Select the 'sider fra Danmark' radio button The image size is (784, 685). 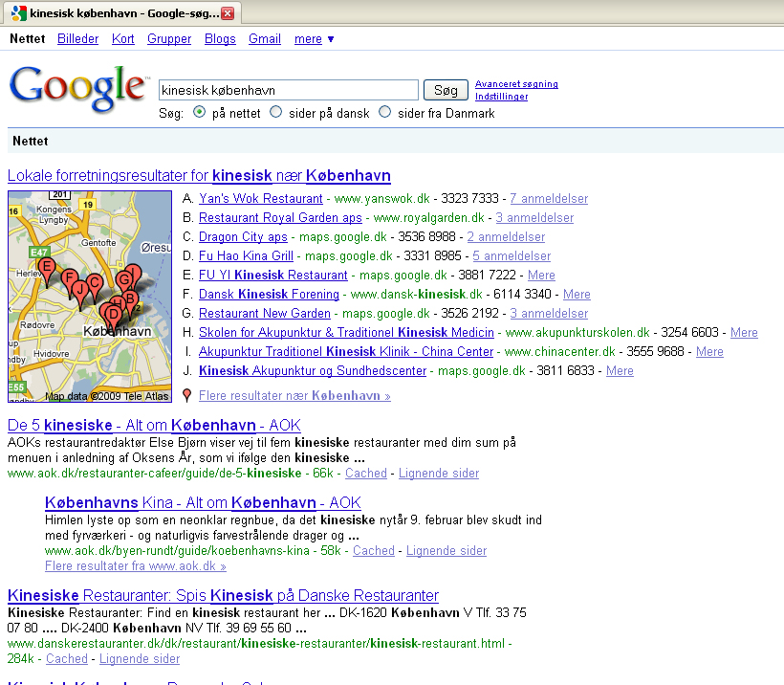[x=384, y=112]
